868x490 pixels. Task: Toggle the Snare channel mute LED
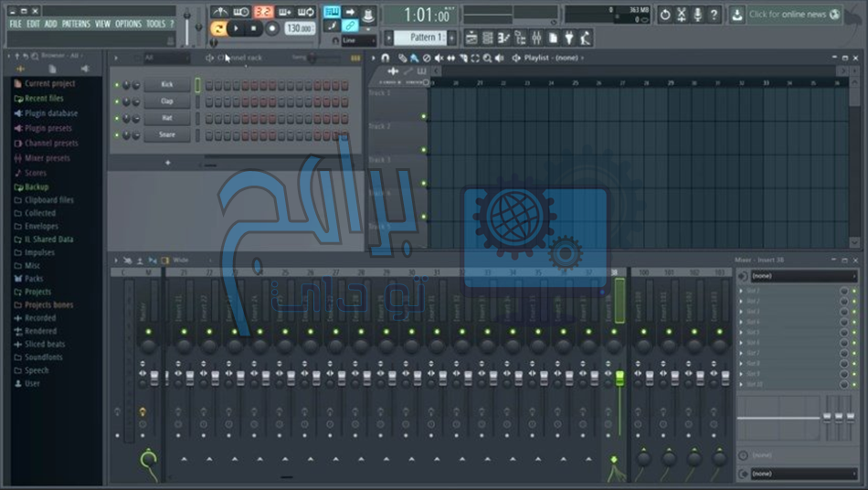[117, 135]
